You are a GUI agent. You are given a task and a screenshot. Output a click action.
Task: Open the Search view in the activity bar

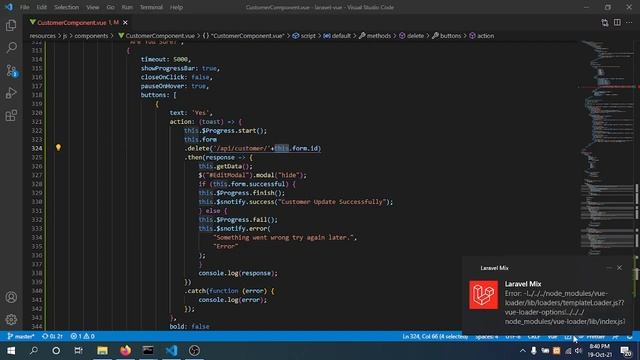11,48
